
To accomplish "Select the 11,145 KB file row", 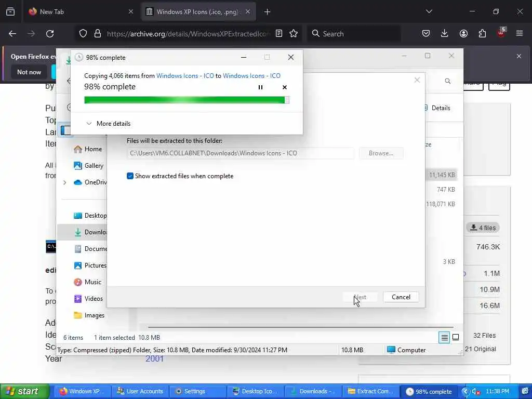I will coord(442,175).
